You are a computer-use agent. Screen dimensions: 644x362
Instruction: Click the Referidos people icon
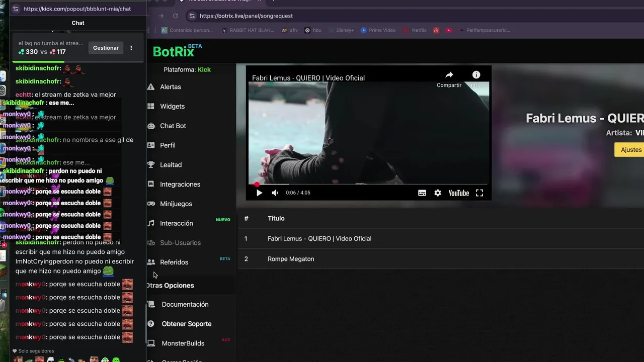[x=150, y=262]
